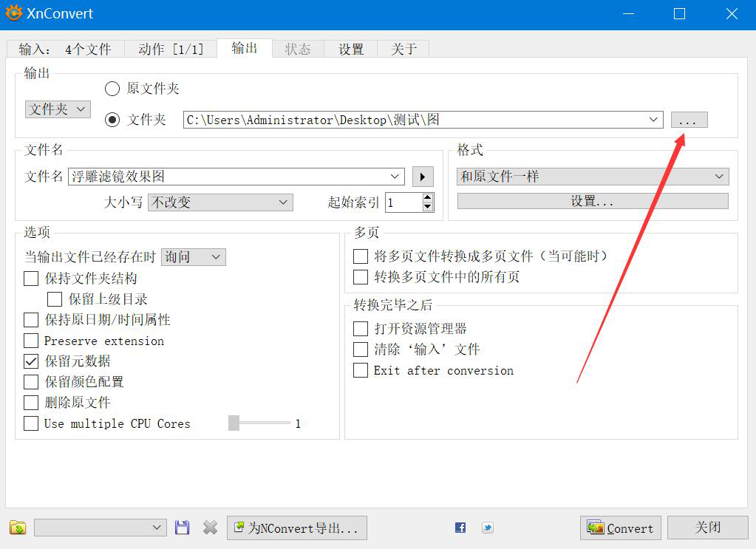Toggle Exit after conversion checkbox

[361, 370]
